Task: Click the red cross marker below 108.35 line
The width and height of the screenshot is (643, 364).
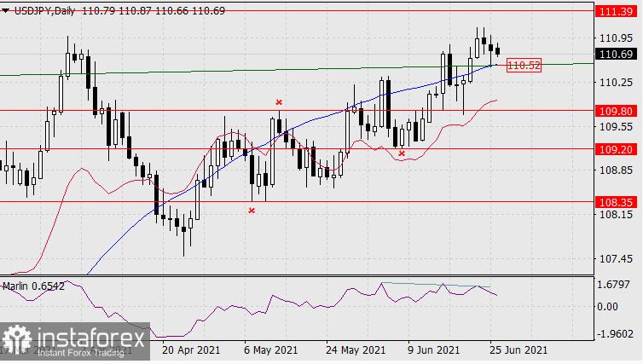Action: coord(252,211)
